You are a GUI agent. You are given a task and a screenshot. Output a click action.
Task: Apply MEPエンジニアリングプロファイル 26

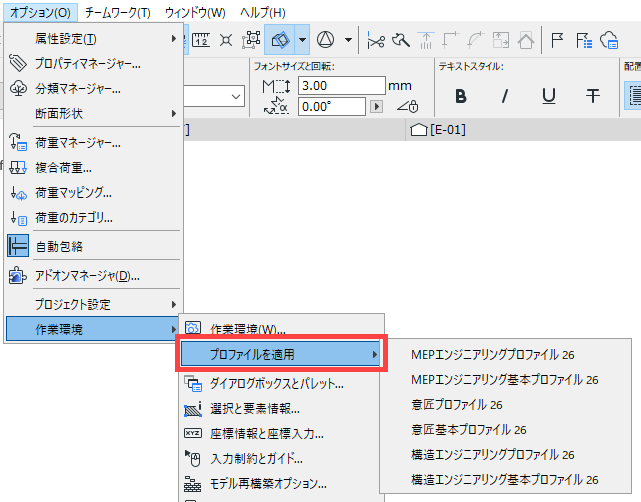point(506,354)
